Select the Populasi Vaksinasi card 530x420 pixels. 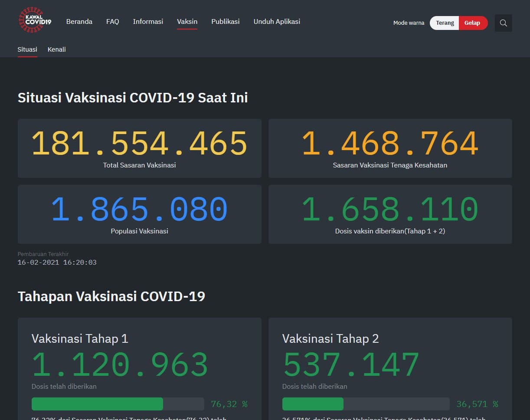[139, 214]
